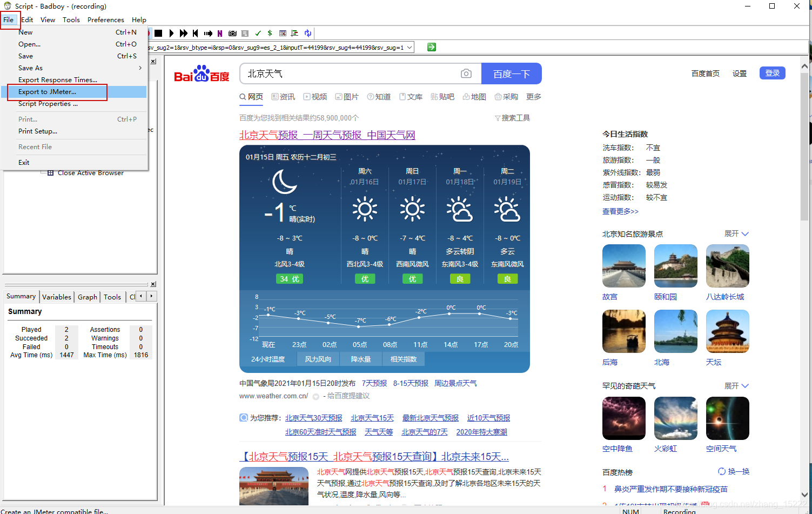812x514 pixels.
Task: Open 北京天气预报 一周天气预报 result link
Action: 327,135
